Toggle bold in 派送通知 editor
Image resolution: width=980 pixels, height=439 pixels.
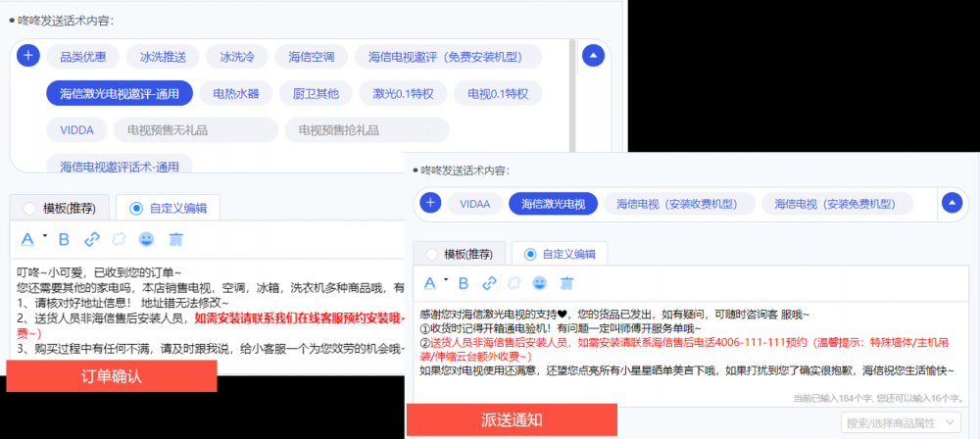coord(464,283)
